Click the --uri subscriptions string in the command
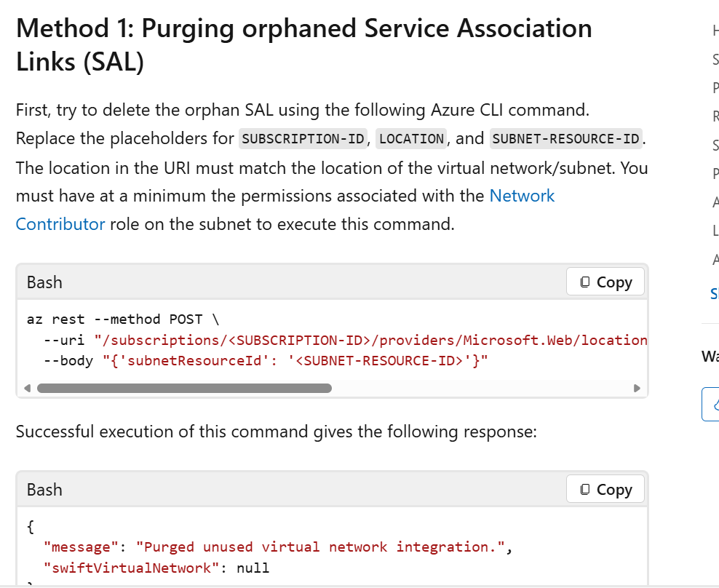Image resolution: width=719 pixels, height=588 pixels. coord(371,340)
